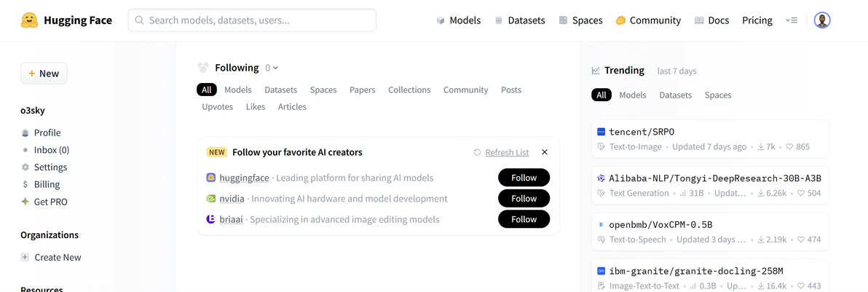Click the heart likes icon on tencent/SRPO

click(789, 147)
